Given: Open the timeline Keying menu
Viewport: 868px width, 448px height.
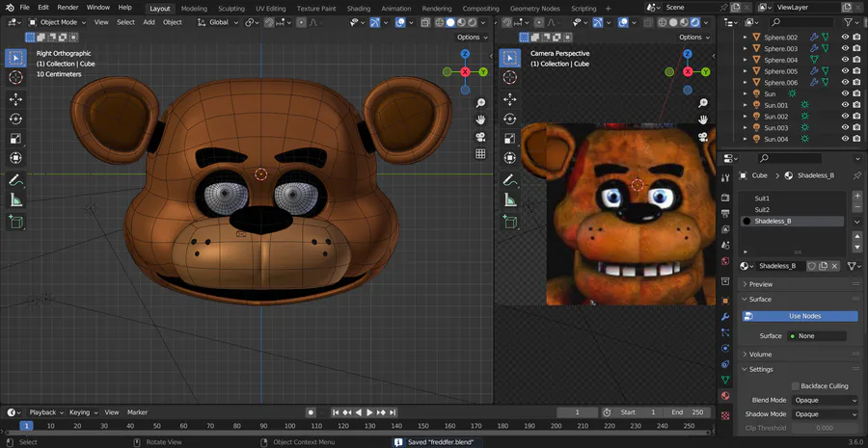Looking at the screenshot, I should point(83,412).
